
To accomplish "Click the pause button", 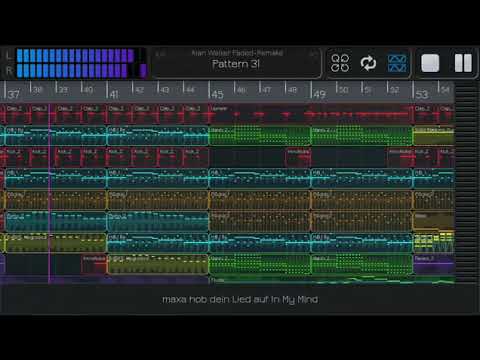I will click(463, 63).
